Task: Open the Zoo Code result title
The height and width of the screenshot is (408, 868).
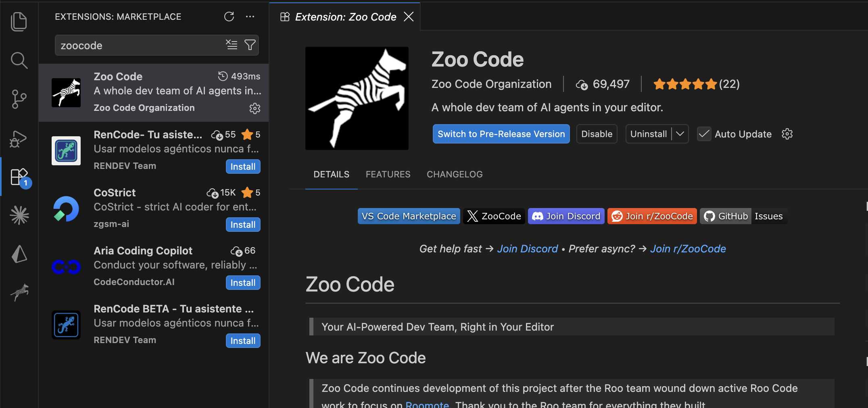Action: click(118, 77)
